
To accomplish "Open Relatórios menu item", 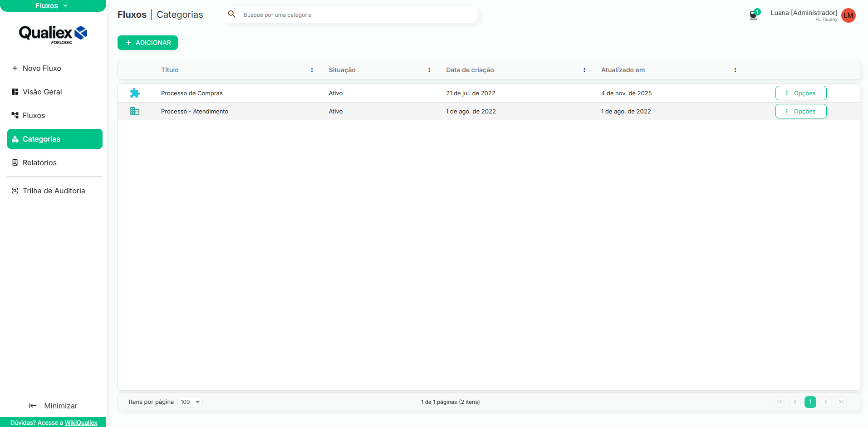I will pos(39,162).
